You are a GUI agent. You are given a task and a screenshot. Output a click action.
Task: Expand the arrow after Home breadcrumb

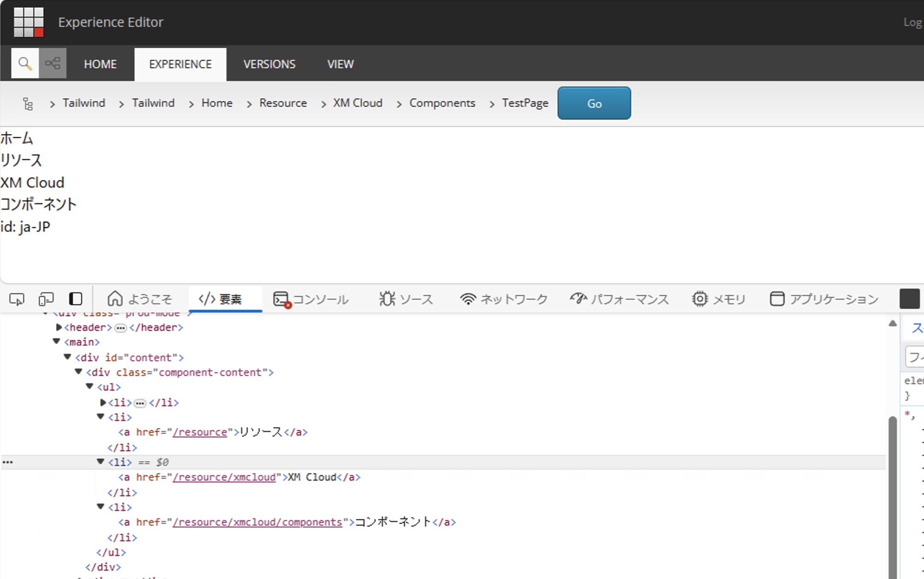[x=249, y=104]
